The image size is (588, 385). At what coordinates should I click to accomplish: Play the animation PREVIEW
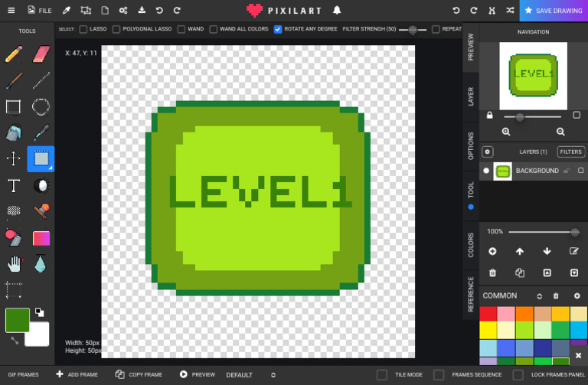click(x=198, y=374)
